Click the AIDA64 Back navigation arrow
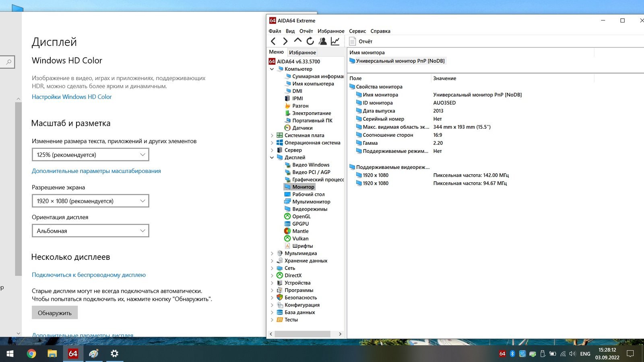This screenshot has width=644, height=362. click(273, 41)
